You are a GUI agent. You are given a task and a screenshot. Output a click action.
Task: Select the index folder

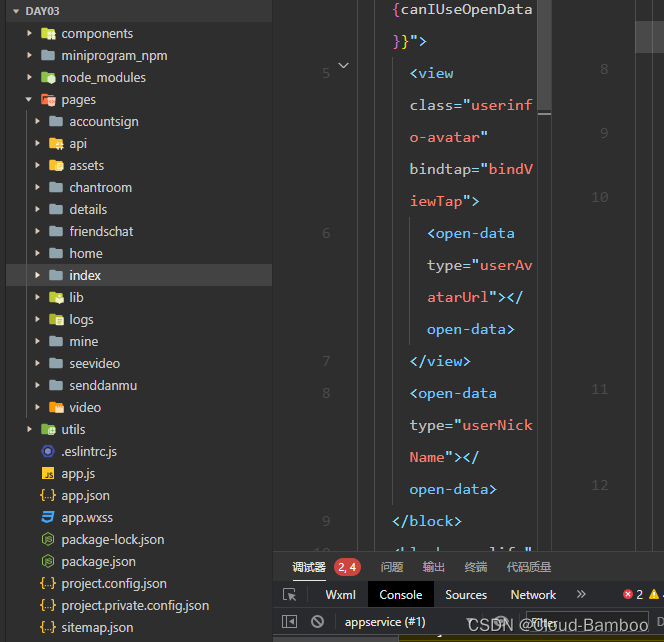pyautogui.click(x=139, y=275)
